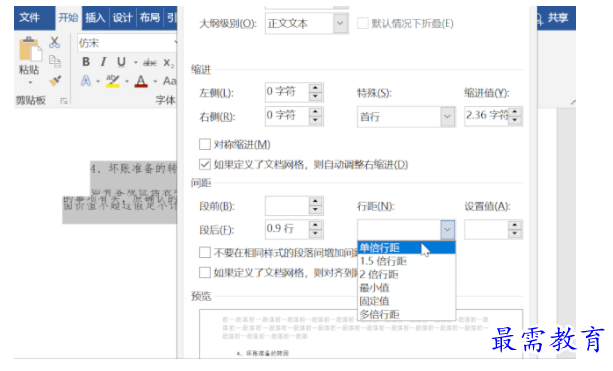Uncheck auto-adjust right indent checkbox

pyautogui.click(x=205, y=164)
